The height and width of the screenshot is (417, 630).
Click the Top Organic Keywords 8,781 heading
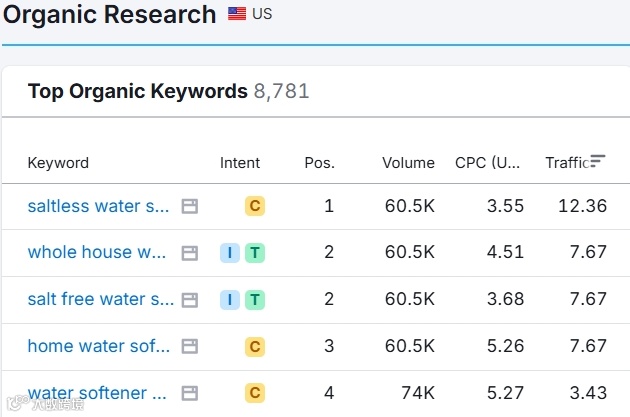click(x=168, y=92)
